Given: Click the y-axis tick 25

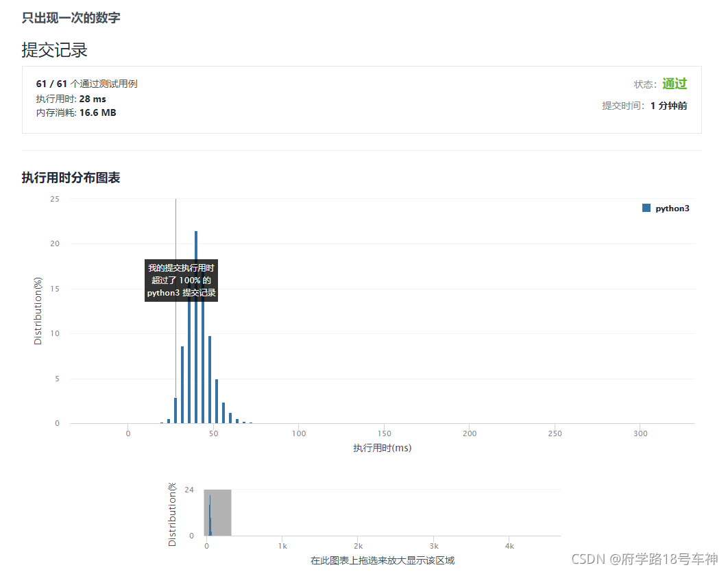Looking at the screenshot, I should 55,199.
